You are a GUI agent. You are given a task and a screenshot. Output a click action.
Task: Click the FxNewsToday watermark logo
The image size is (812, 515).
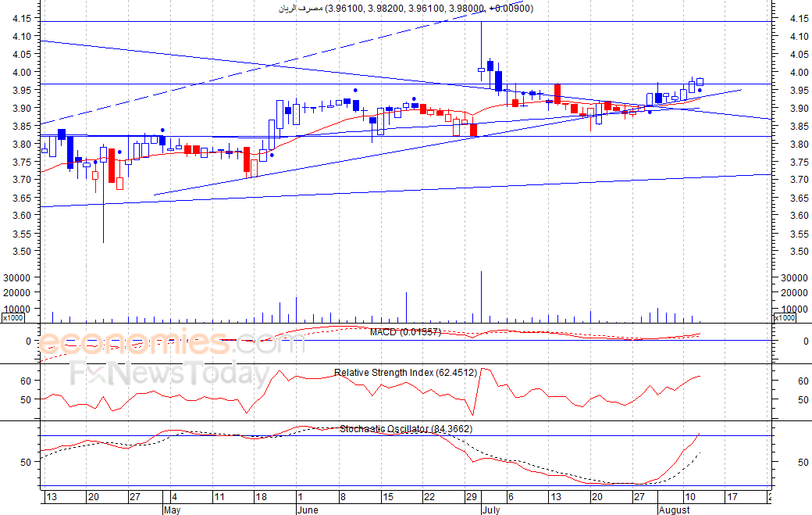pos(170,374)
